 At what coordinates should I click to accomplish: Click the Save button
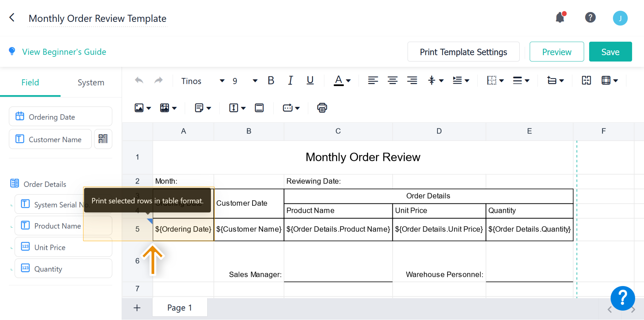(610, 52)
